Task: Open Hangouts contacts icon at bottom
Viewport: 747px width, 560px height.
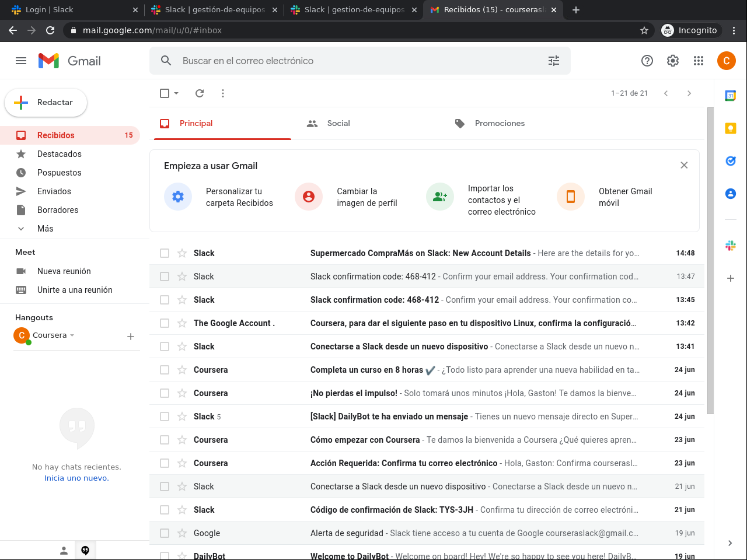Action: (64, 550)
